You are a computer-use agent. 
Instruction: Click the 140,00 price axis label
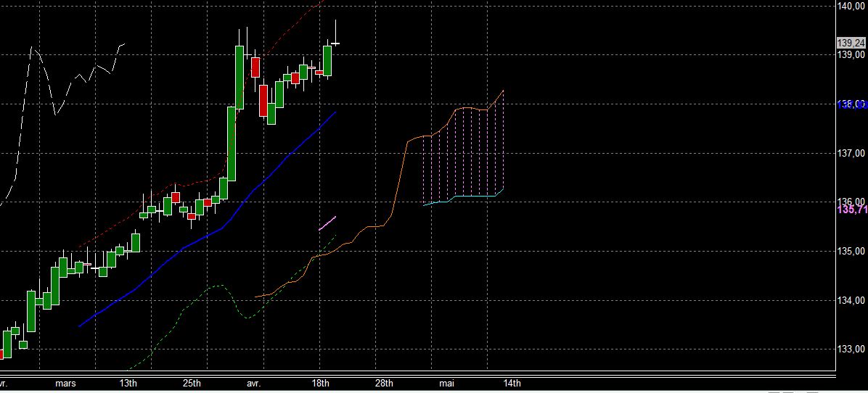coord(852,6)
